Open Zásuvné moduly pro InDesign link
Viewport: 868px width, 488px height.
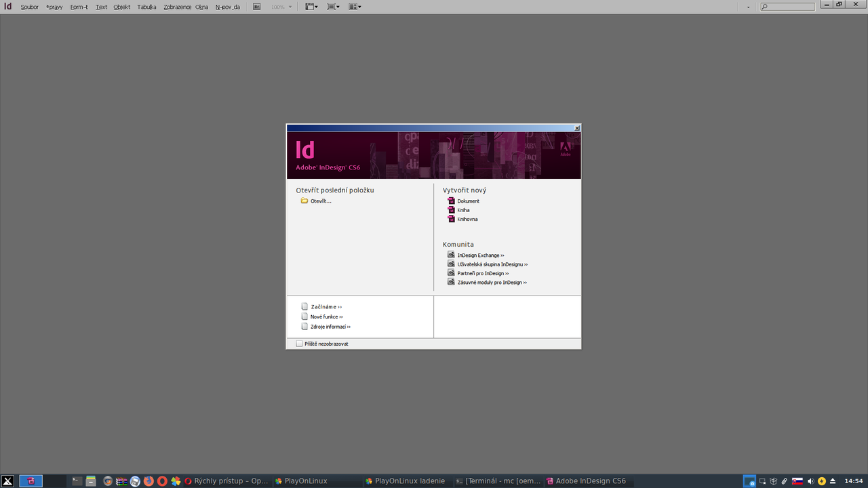(492, 283)
